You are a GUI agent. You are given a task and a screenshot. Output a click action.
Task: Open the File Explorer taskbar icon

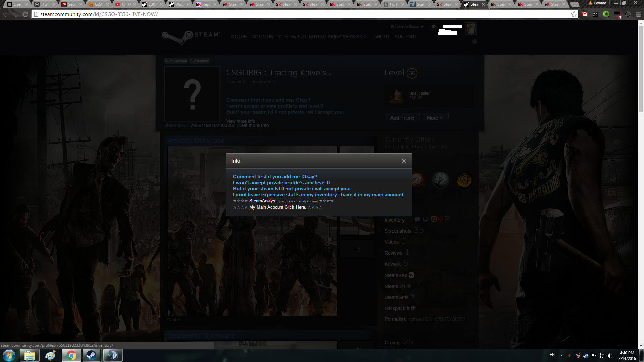coord(30,355)
